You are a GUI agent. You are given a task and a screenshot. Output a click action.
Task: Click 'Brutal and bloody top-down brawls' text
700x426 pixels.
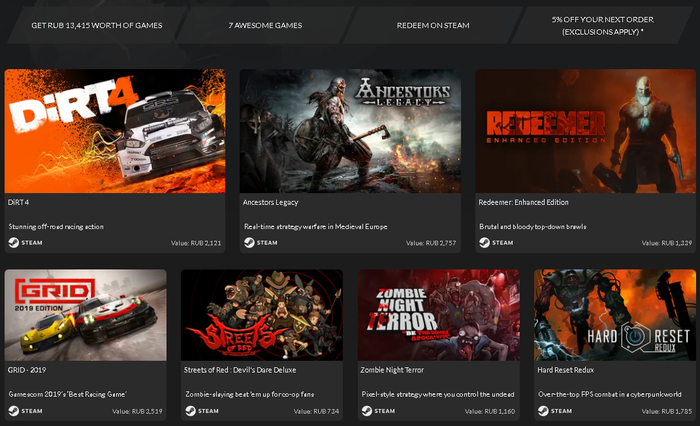pos(533,226)
